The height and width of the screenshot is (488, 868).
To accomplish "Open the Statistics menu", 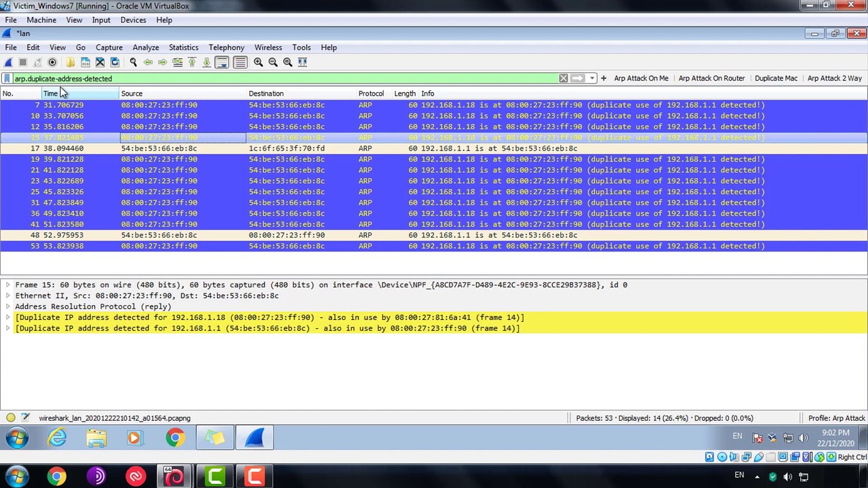I will [x=183, y=47].
